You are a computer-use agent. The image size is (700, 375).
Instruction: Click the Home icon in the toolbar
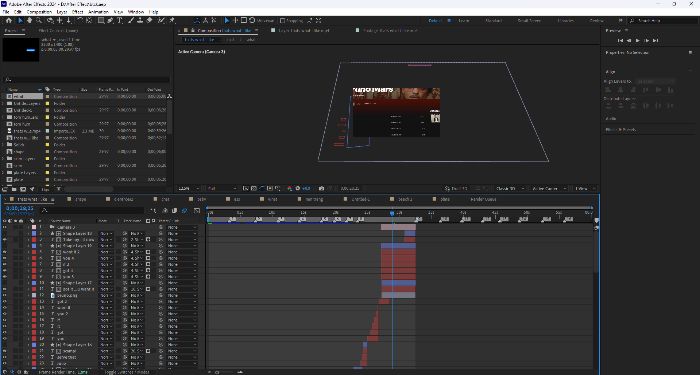9,21
